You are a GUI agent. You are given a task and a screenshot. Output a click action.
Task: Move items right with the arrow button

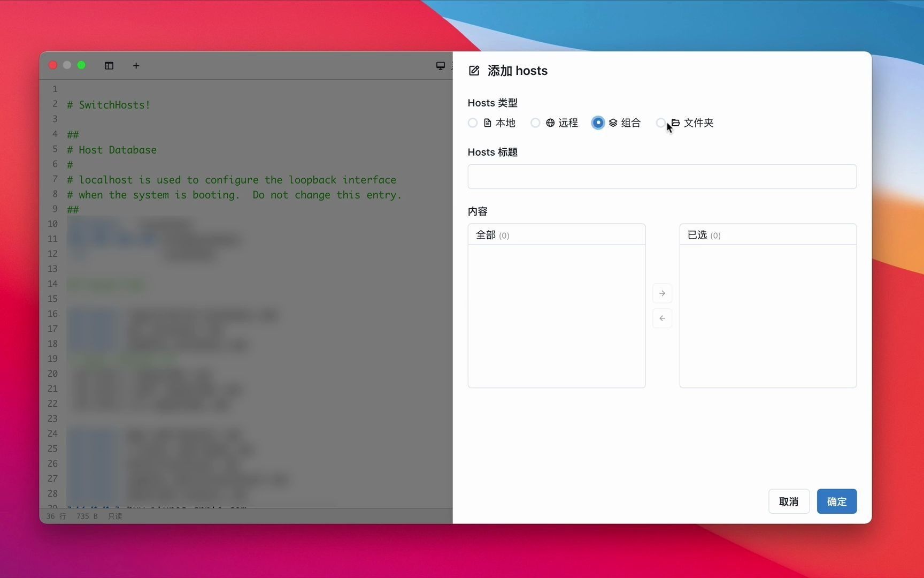point(663,293)
